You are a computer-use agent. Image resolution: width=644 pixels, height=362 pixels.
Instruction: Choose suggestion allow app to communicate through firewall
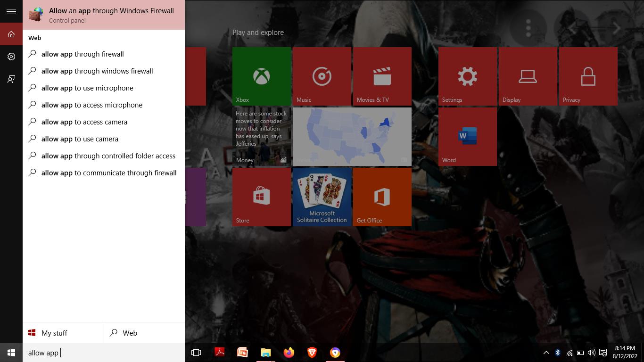[104, 173]
